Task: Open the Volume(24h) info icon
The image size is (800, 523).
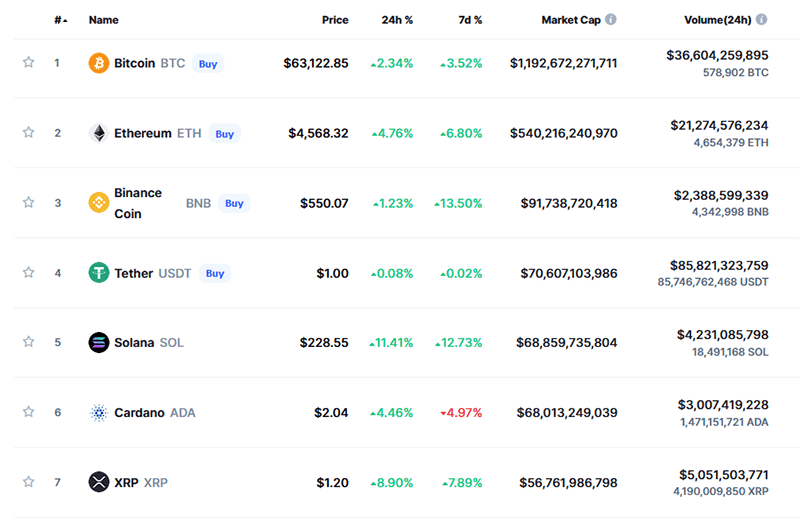Action: pos(761,19)
